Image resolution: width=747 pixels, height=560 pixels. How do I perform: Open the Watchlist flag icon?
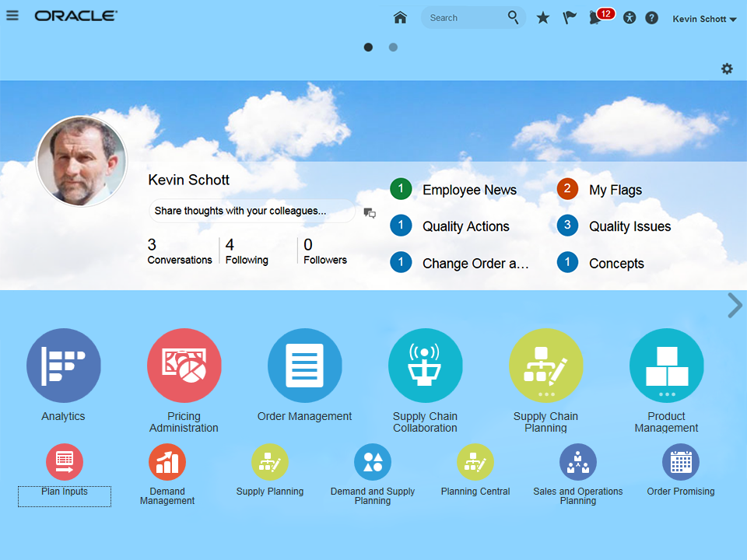pos(570,18)
